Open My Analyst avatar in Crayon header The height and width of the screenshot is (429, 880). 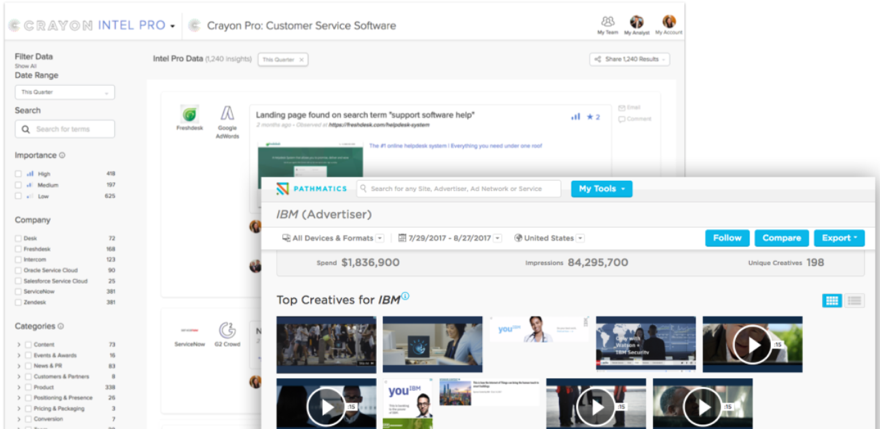click(636, 22)
